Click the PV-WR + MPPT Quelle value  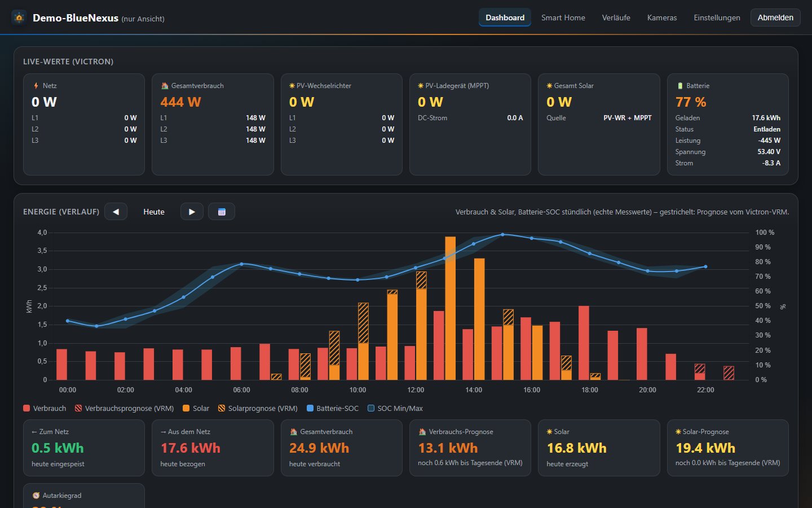pos(628,118)
